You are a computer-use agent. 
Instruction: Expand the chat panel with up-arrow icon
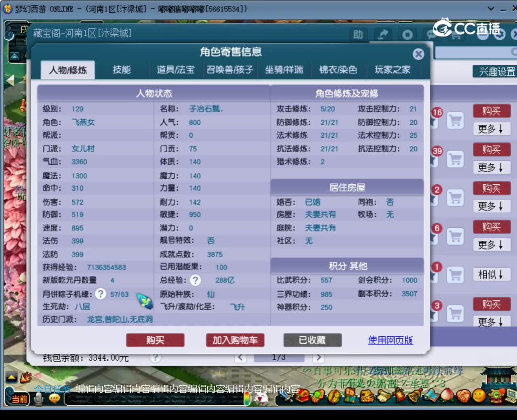(x=11, y=378)
